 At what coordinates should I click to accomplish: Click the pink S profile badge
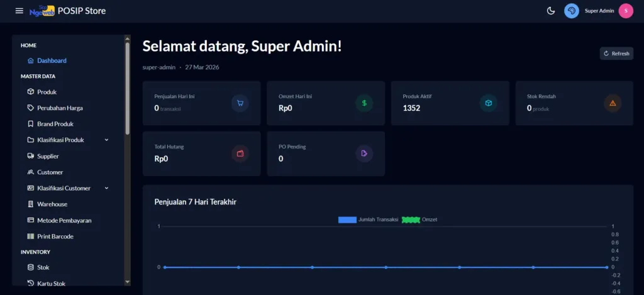625,11
